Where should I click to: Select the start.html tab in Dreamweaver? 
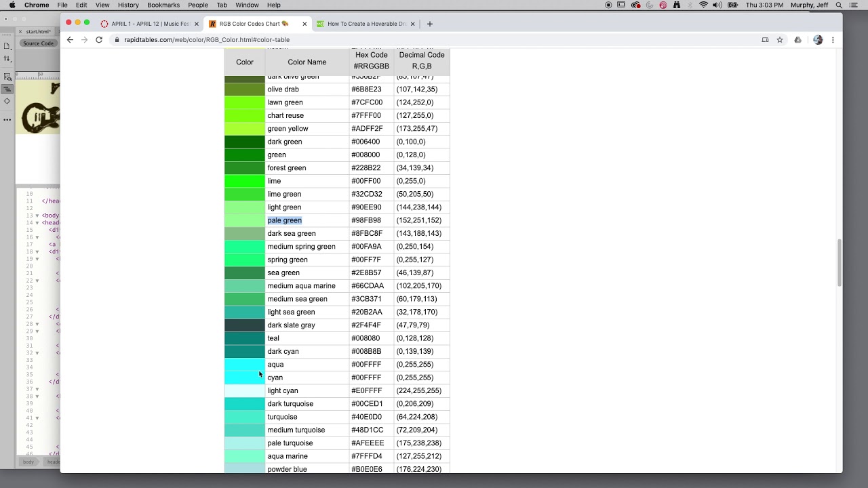38,31
